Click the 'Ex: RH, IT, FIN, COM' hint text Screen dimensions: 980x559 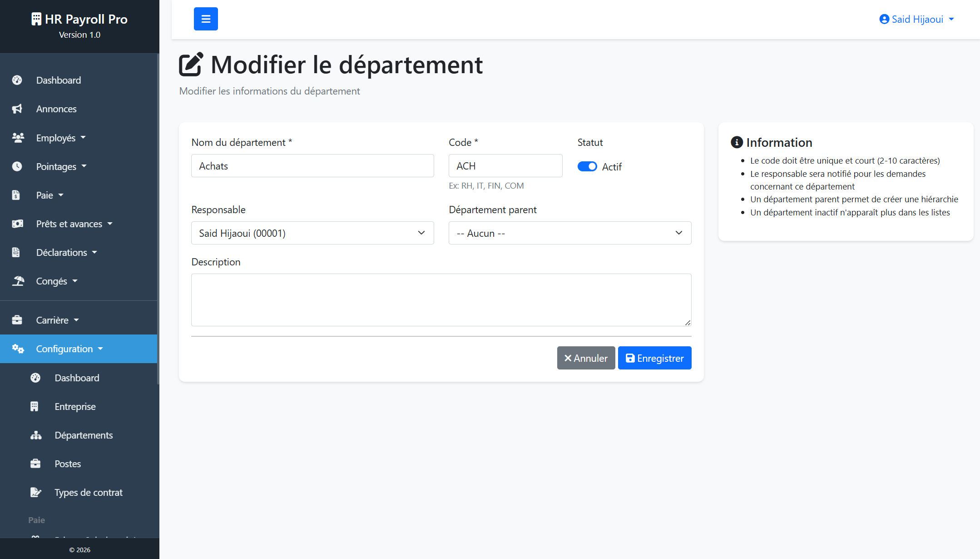coord(486,185)
